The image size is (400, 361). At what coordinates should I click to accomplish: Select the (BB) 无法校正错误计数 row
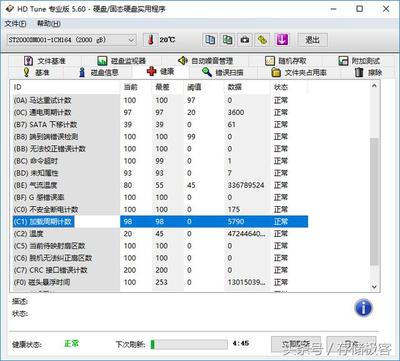159,149
